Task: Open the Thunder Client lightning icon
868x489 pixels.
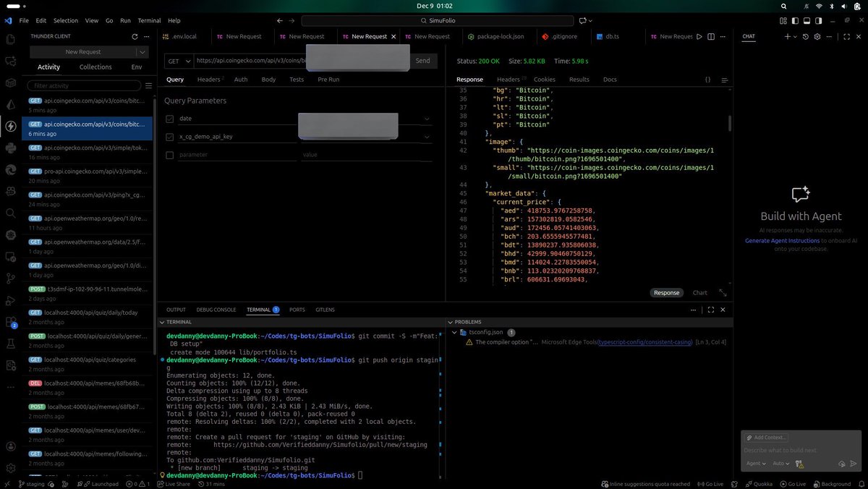Action: [11, 126]
